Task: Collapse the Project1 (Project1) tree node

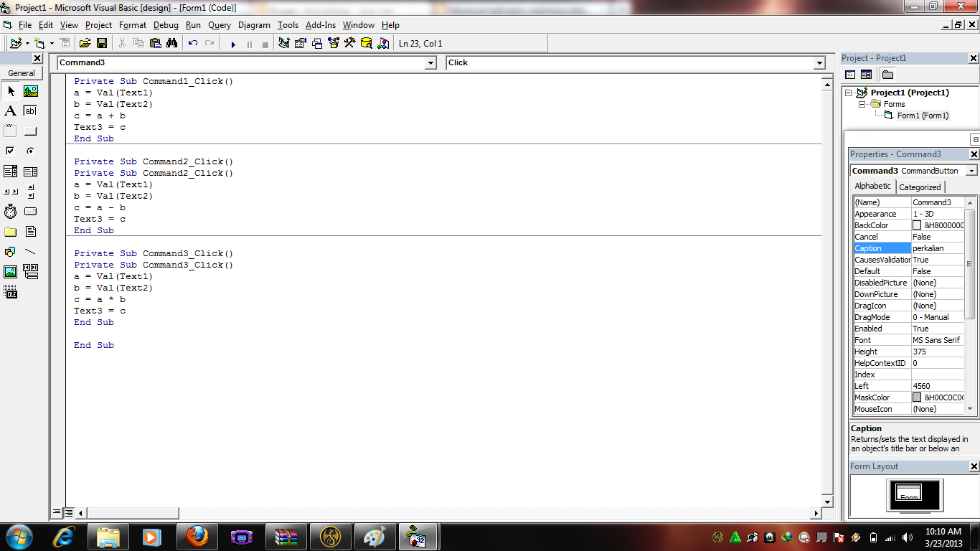Action: [849, 93]
